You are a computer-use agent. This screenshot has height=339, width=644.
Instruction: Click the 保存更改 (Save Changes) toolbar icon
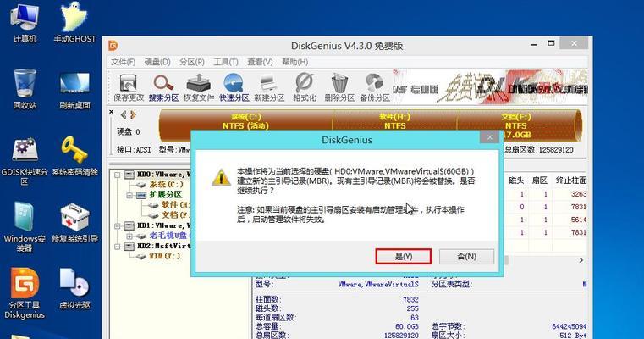(127, 86)
